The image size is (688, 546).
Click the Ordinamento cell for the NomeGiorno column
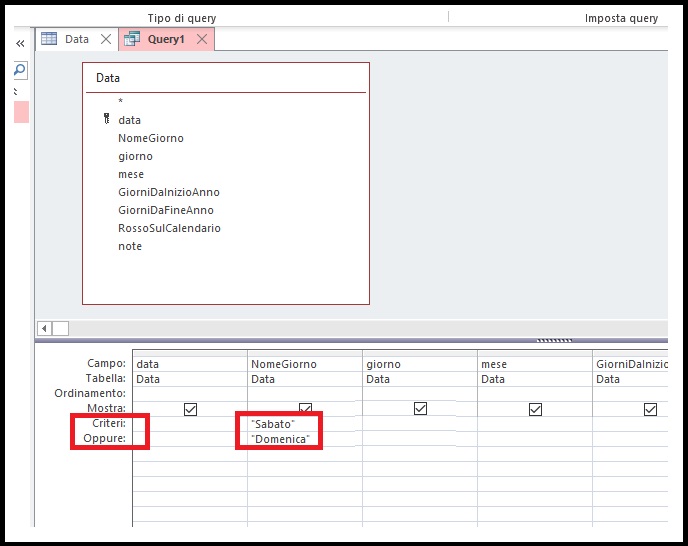305,394
